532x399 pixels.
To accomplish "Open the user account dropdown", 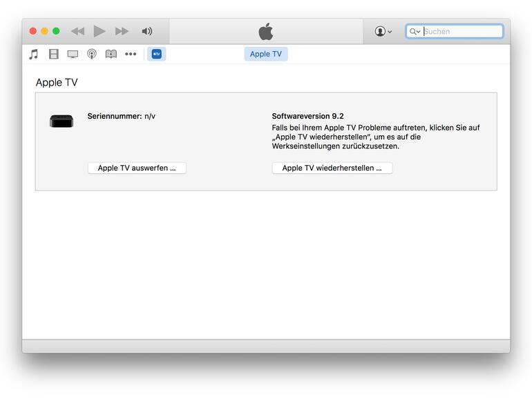I will 383,32.
